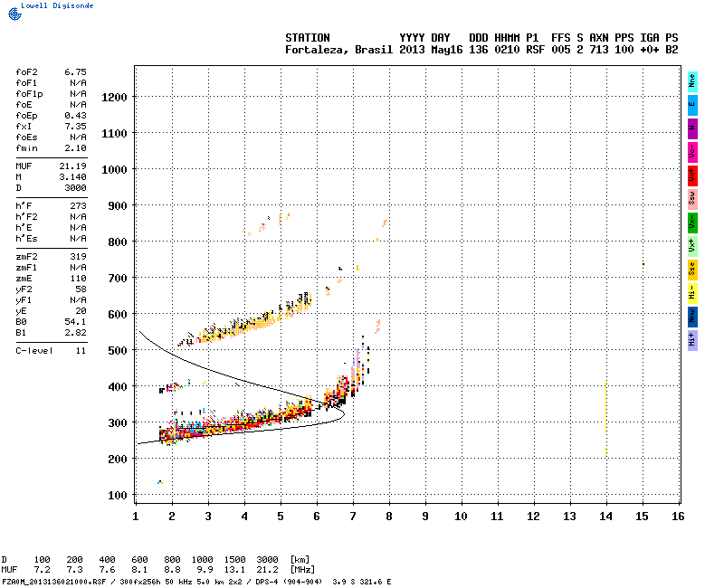Select the lavender Hi+ legend swatch
This screenshot has width=724, height=588.
coord(692,341)
